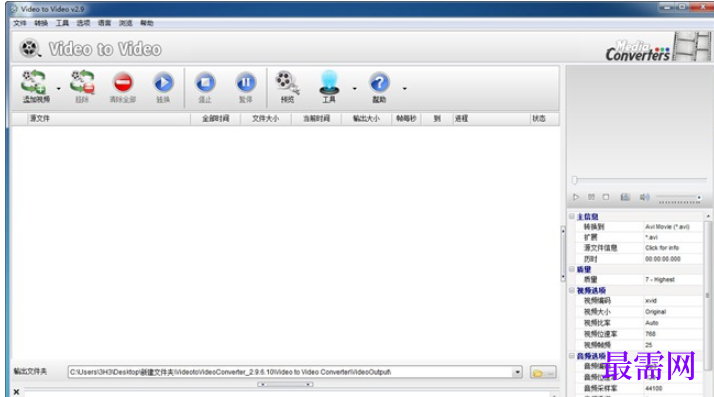The height and width of the screenshot is (397, 714).
Task: Click the Media Converters logo
Action: click(x=638, y=51)
